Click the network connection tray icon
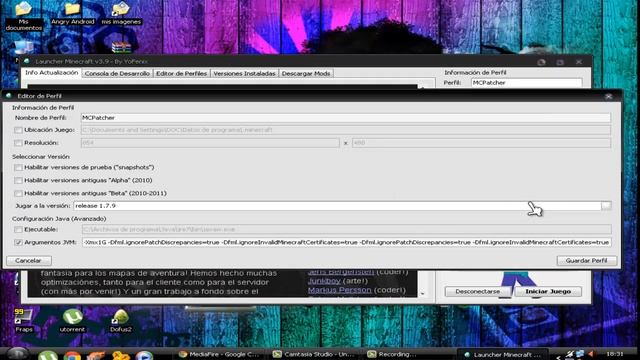Viewport: 640px width, 360px height. tap(580, 354)
